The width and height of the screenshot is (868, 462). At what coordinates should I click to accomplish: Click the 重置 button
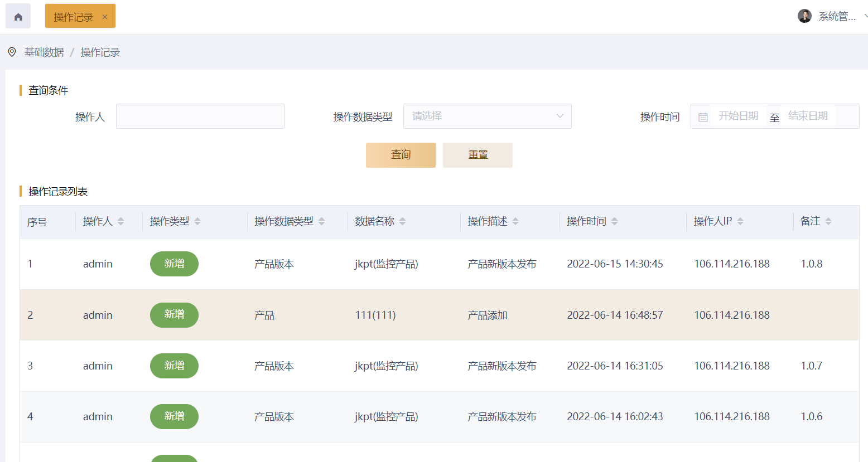[x=478, y=155]
